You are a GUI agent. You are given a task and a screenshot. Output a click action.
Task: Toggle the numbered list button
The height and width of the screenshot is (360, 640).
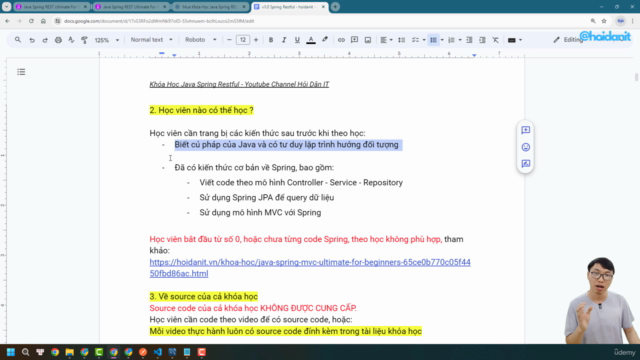[x=451, y=40]
